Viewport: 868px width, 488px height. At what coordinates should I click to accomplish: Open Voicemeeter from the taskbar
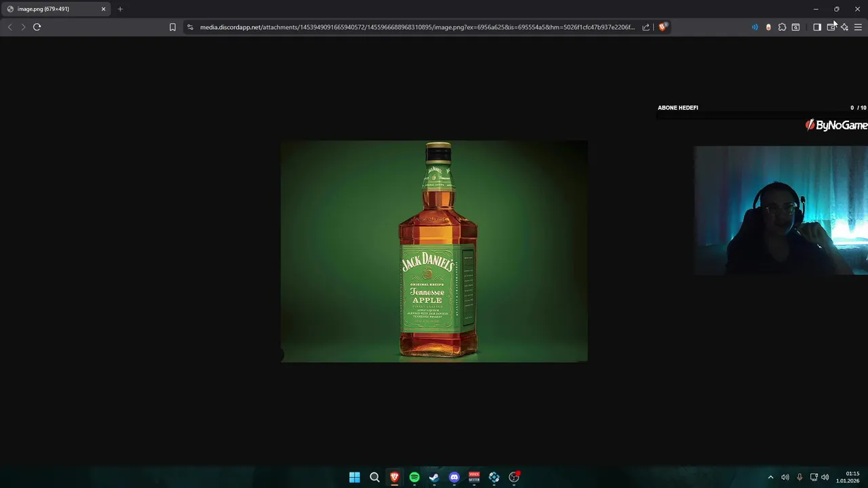pyautogui.click(x=474, y=477)
